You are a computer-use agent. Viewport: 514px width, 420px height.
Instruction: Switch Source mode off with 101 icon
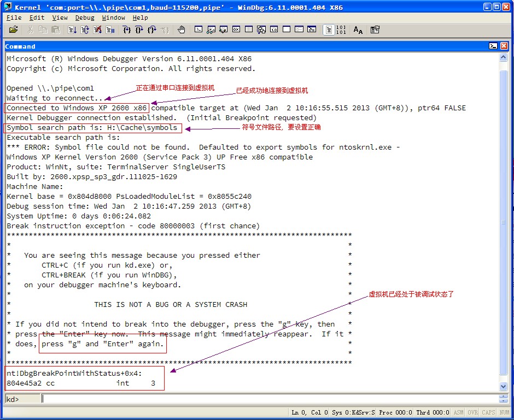point(341,30)
